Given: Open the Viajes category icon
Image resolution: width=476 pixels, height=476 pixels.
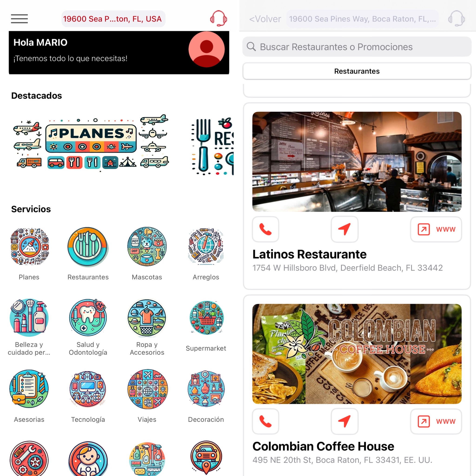Looking at the screenshot, I should [x=147, y=389].
